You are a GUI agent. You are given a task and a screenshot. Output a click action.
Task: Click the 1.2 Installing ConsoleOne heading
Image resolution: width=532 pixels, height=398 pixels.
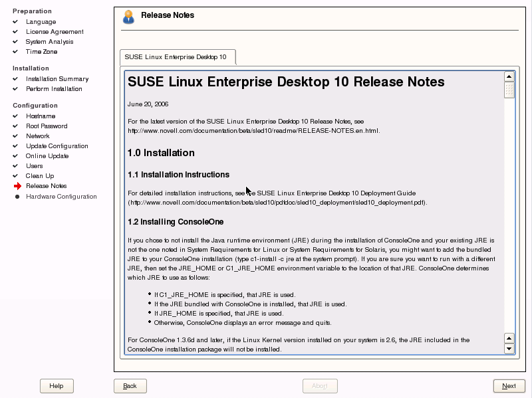click(x=176, y=222)
